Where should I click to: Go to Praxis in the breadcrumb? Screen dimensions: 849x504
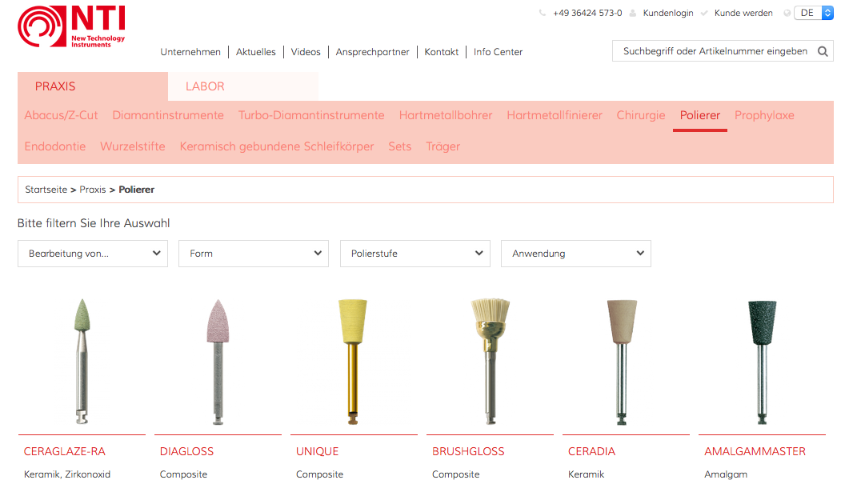[x=93, y=190]
